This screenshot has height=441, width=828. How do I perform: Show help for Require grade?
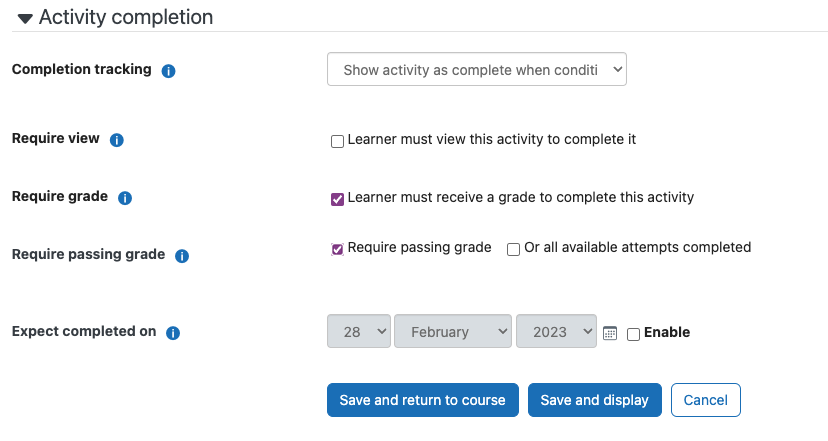click(x=125, y=198)
